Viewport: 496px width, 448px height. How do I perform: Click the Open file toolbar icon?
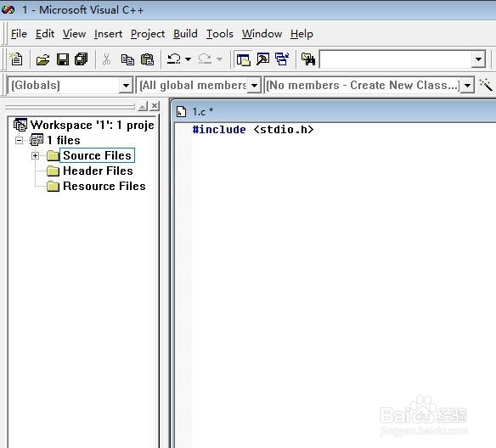(42, 59)
